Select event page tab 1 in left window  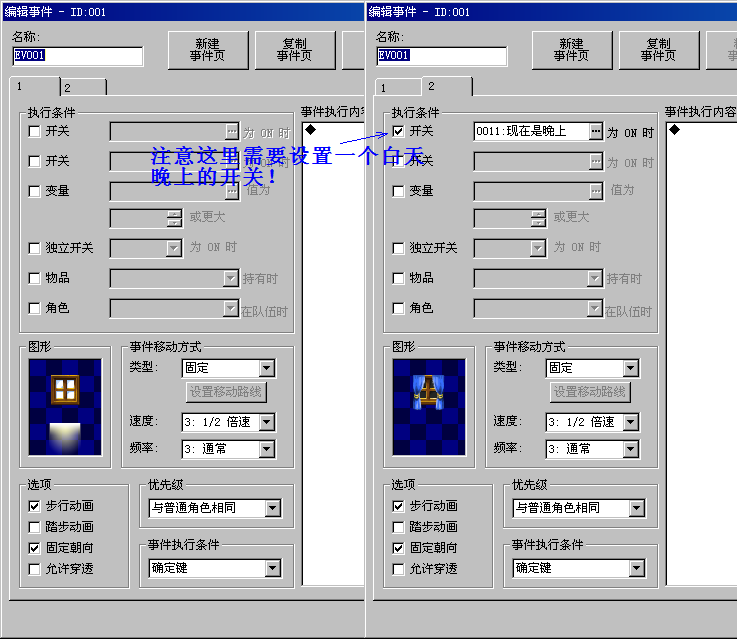tap(35, 86)
